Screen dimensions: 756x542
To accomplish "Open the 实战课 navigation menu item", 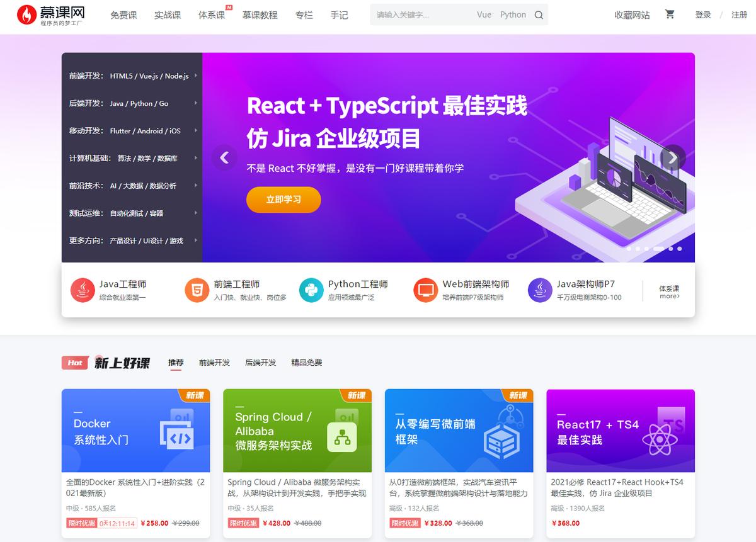I will click(x=168, y=15).
